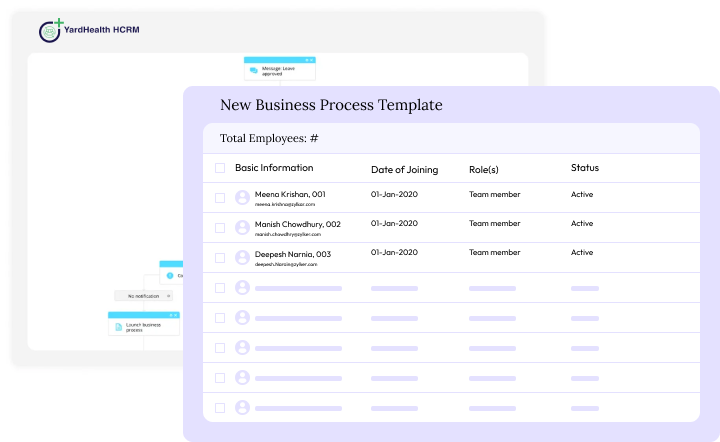
Task: Check the box for Meena Krishan
Action: pos(220,198)
